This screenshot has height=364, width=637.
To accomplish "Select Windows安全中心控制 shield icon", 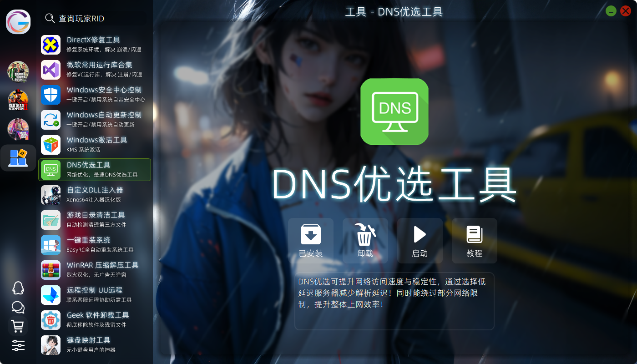I will [51, 95].
